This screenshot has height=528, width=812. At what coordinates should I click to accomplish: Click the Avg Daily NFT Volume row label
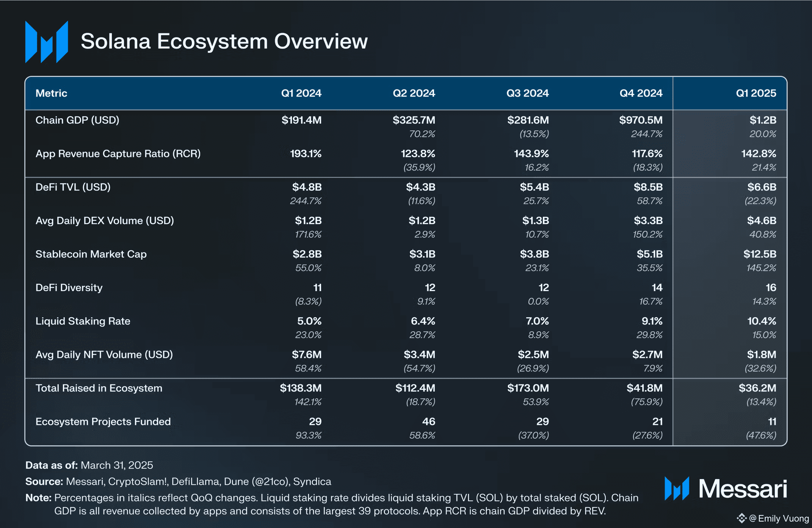[x=104, y=355]
